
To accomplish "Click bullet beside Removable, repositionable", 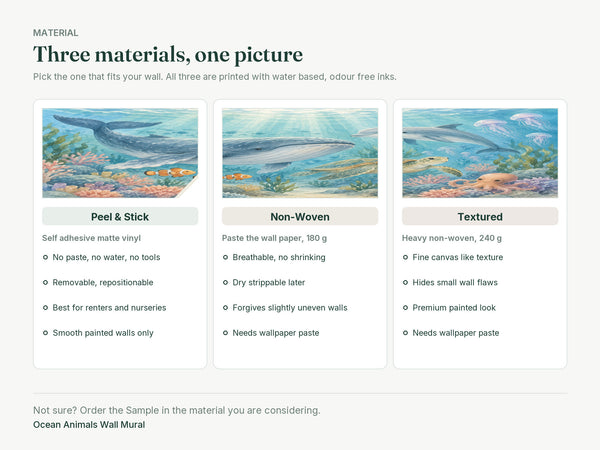I will [46, 282].
